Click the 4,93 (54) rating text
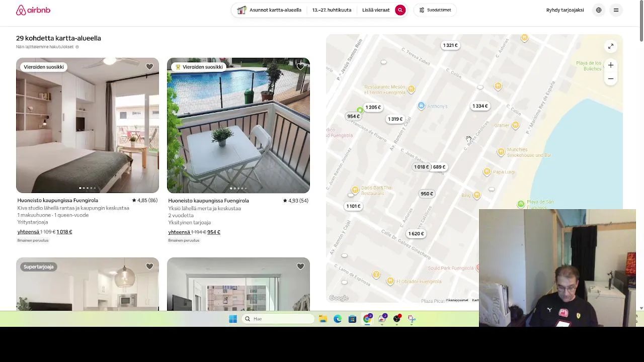 [x=296, y=201]
